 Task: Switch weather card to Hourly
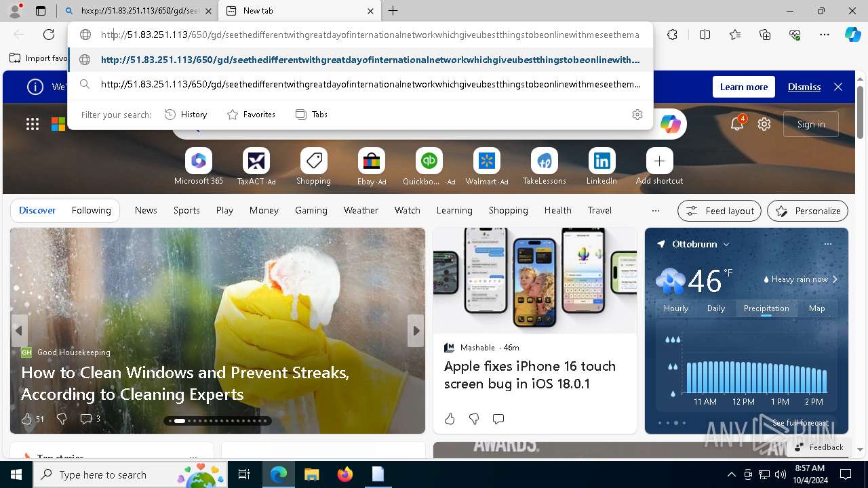(x=676, y=308)
